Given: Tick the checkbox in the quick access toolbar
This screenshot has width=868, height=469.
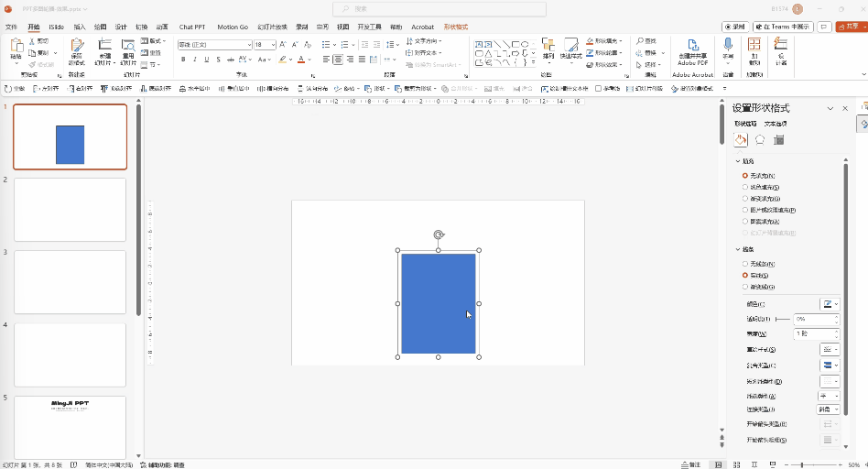Looking at the screenshot, I should pyautogui.click(x=599, y=89).
